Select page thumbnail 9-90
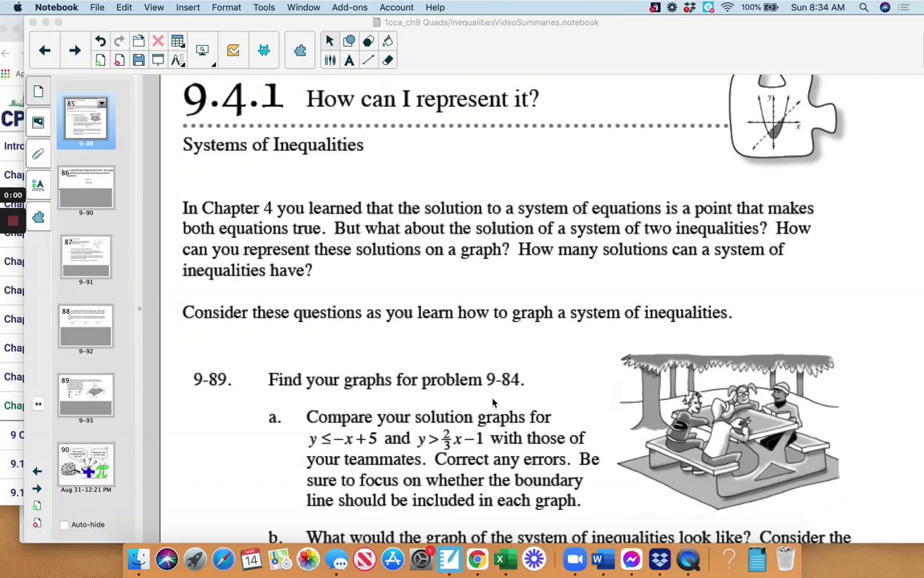The height and width of the screenshot is (578, 924). (86, 188)
